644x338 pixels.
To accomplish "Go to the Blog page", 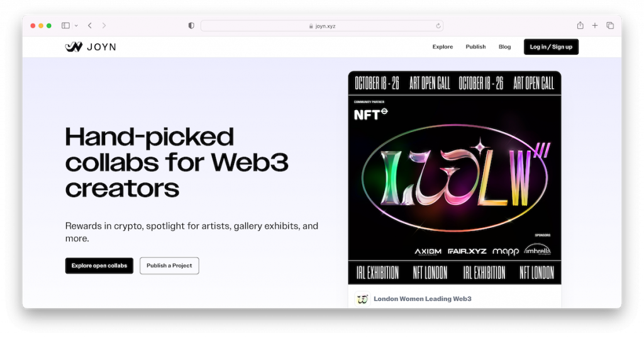I will (504, 47).
